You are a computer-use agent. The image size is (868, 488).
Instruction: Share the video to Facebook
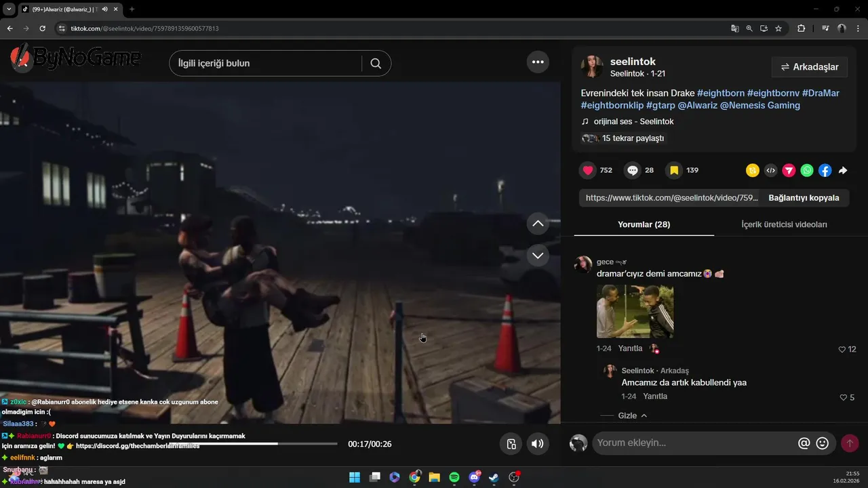(825, 171)
